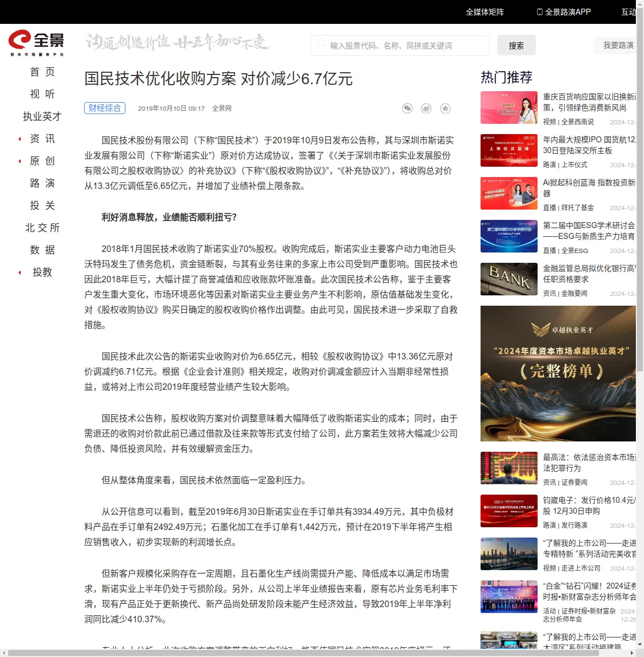Open 最高法：依法惩治资本市场 headline
Image resolution: width=644 pixels, height=657 pixels.
point(589,463)
